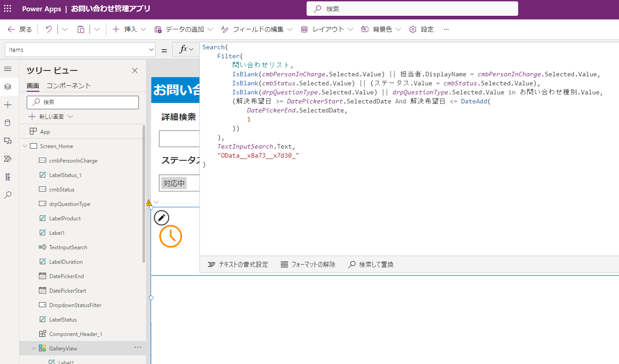Click the Search magnifier icon in left rail

coord(8,195)
